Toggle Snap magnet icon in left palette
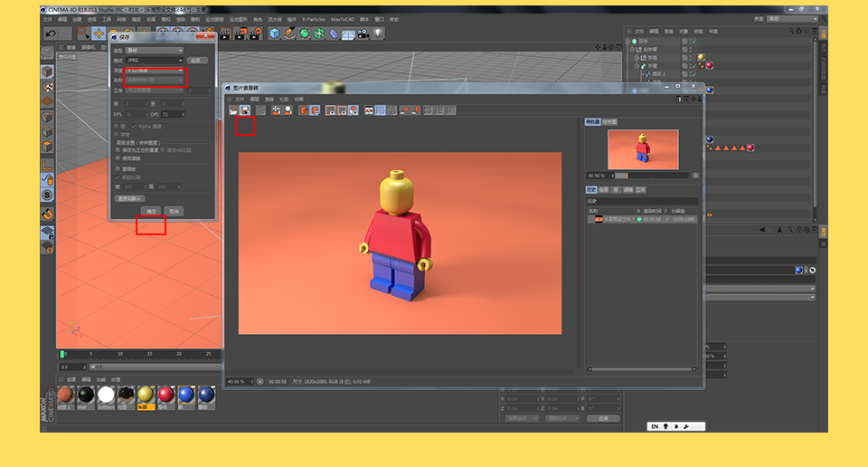This screenshot has height=467, width=868. point(48,214)
